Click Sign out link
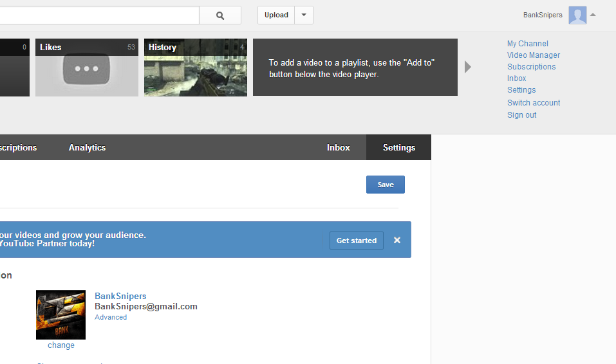The width and height of the screenshot is (616, 364). pyautogui.click(x=522, y=115)
